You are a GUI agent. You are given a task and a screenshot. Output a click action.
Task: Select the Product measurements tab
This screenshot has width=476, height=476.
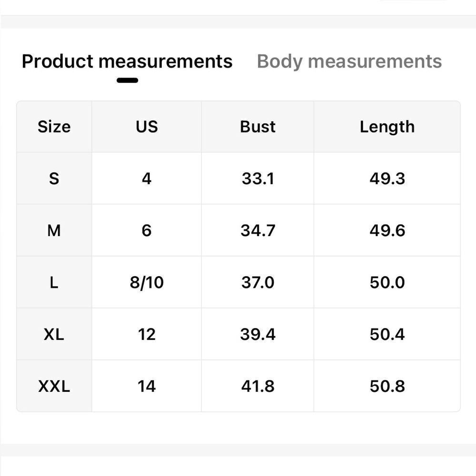click(x=127, y=61)
